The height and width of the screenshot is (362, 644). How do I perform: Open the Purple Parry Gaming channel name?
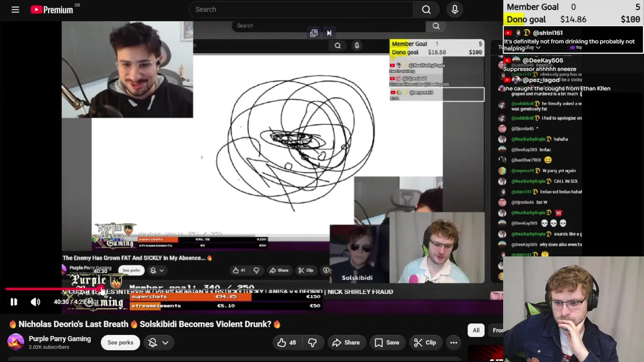click(60, 339)
